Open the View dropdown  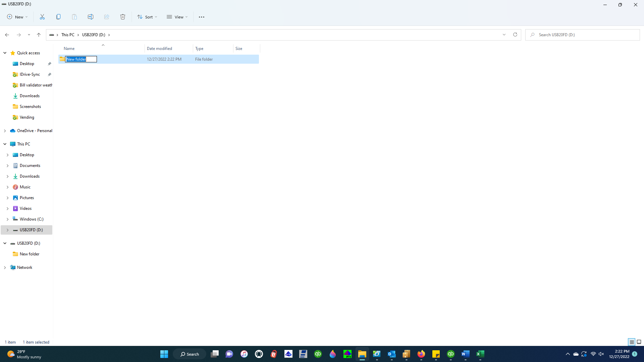point(177,17)
